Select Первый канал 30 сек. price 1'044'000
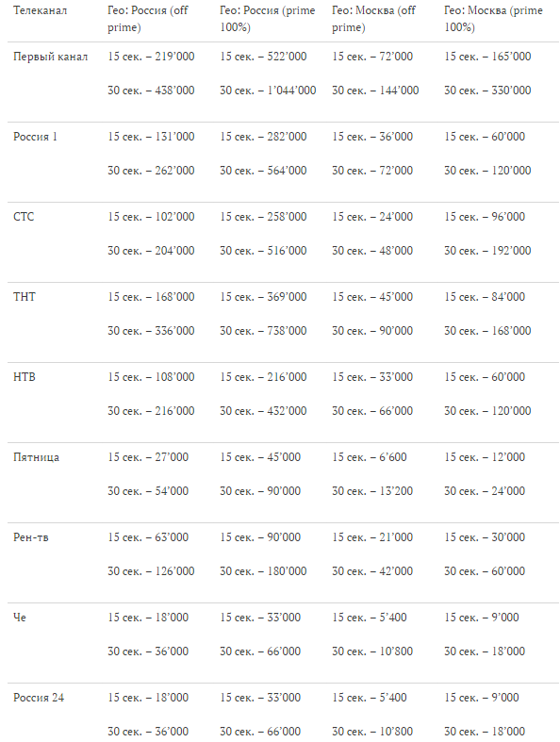Screen dimensions: 560x742 pos(268,91)
